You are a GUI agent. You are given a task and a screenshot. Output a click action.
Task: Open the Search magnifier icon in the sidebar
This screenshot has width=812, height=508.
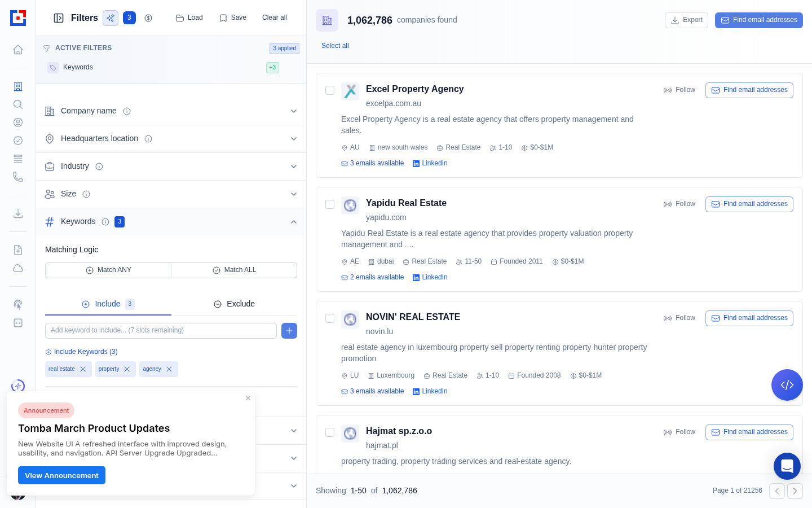[x=18, y=104]
